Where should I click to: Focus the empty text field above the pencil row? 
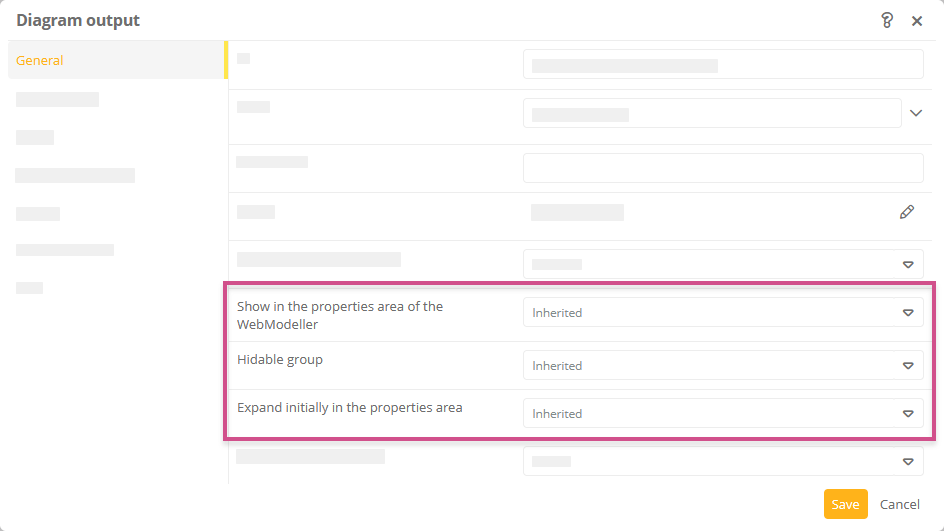(x=722, y=168)
